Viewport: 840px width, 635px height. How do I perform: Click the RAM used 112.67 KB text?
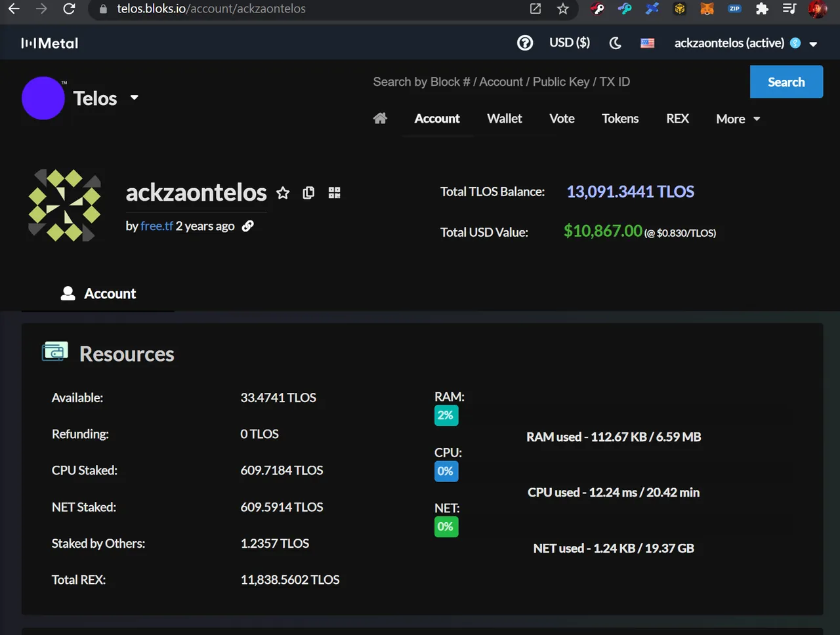(614, 437)
